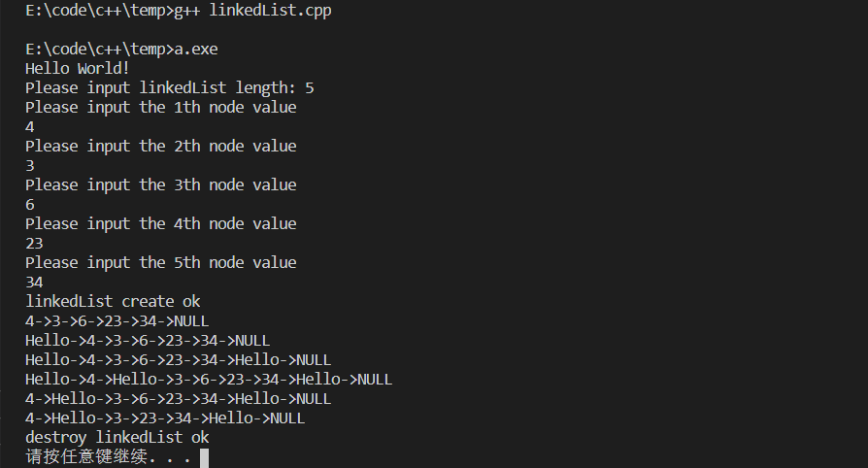Click the entered value 34 line

tap(34, 283)
